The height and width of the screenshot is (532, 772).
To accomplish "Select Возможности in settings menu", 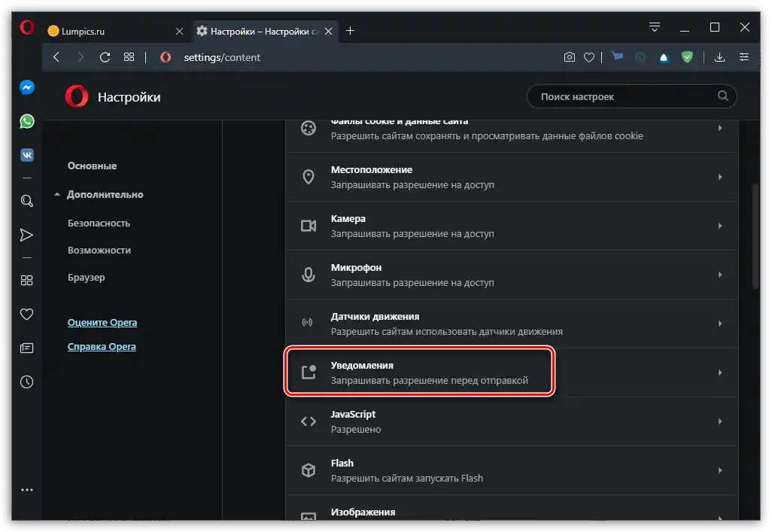I will 99,251.
